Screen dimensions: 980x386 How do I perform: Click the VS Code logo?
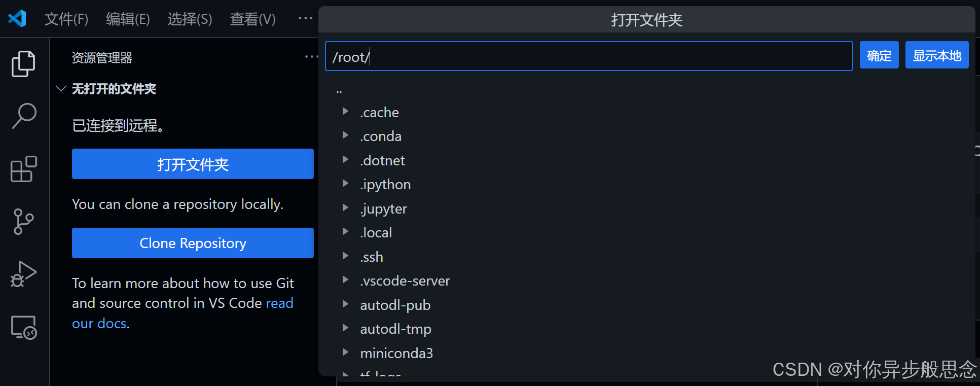[17, 18]
